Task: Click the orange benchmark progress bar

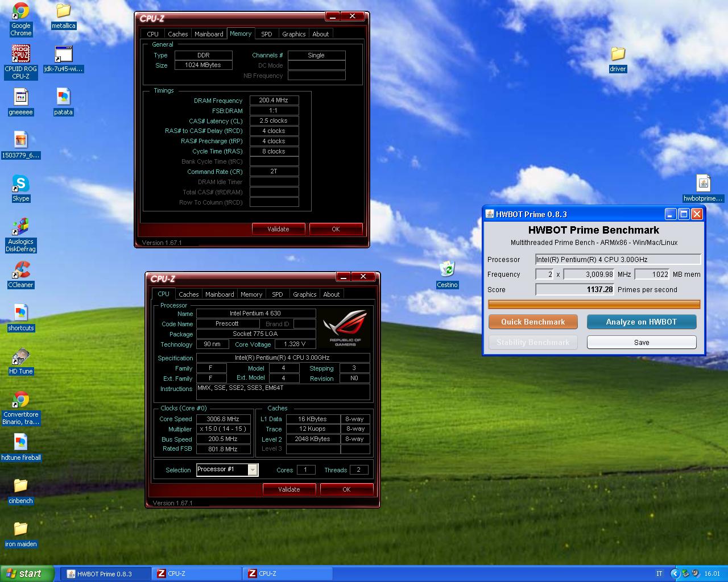Action: (x=594, y=304)
